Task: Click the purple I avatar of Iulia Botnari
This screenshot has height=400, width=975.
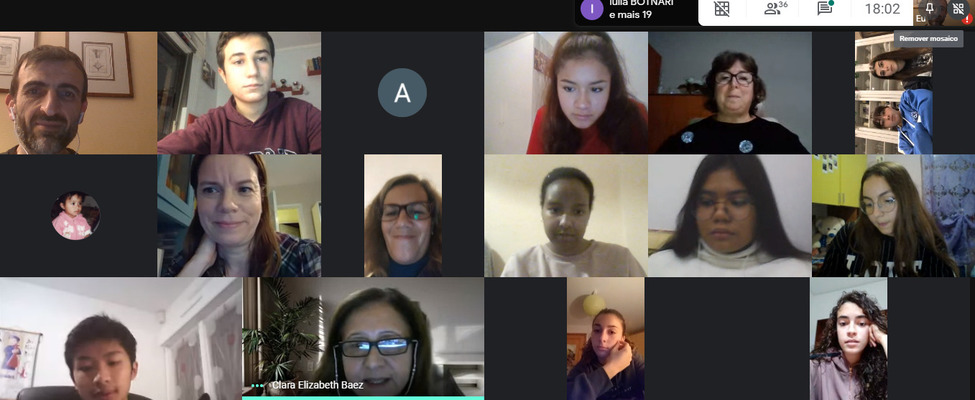Action: point(591,9)
